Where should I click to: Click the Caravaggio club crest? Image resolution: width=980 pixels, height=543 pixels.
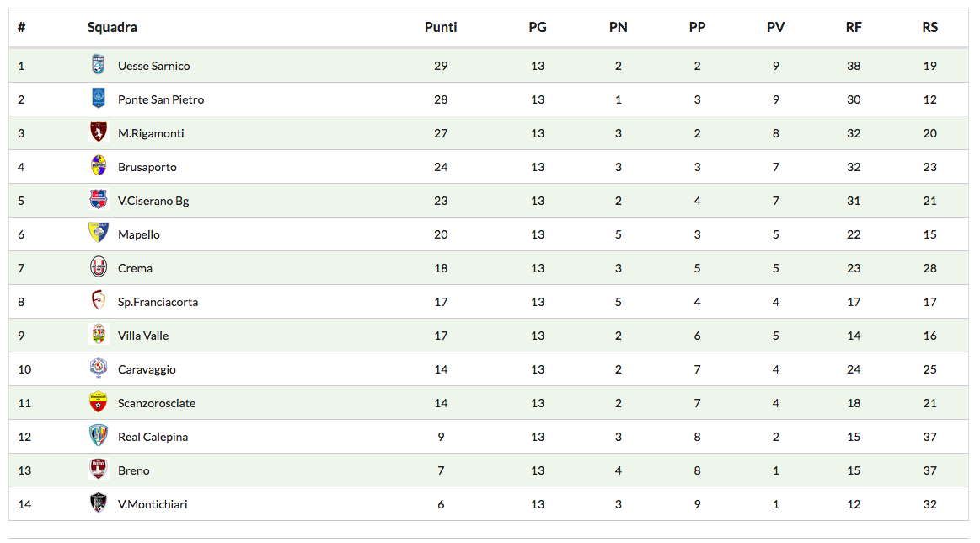[x=99, y=368]
